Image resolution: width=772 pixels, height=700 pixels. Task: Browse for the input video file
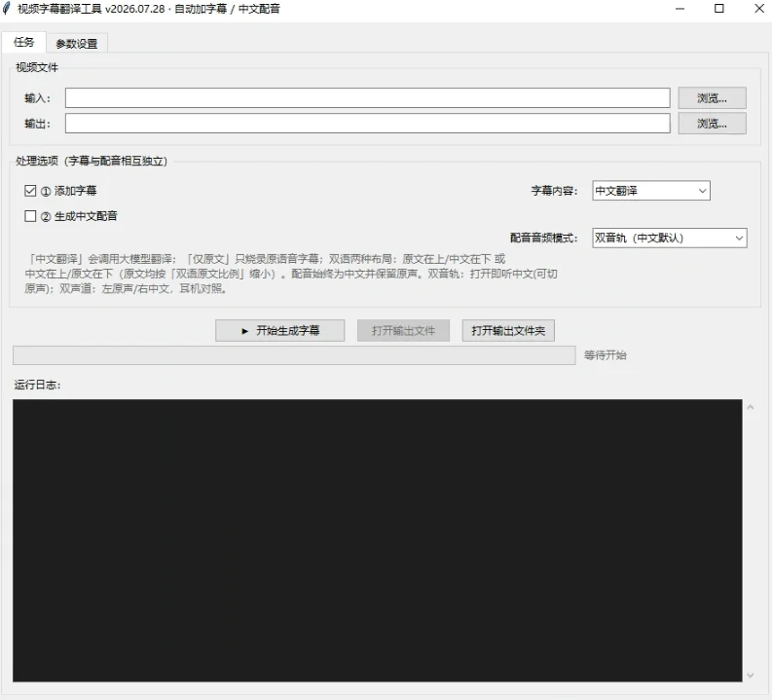click(712, 98)
